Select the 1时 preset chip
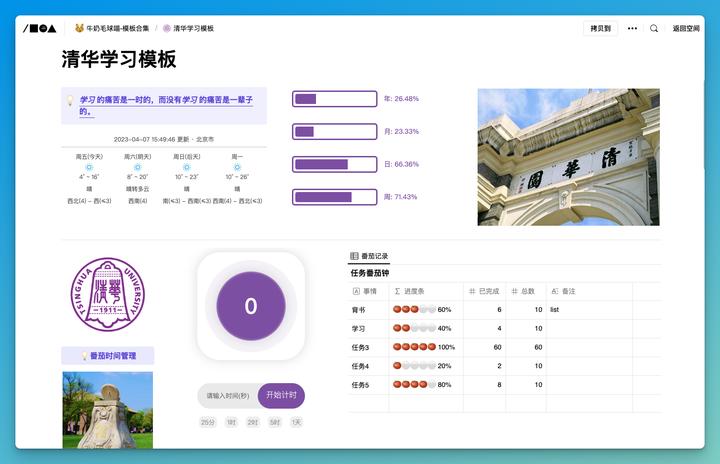This screenshot has width=720, height=464. click(231, 422)
